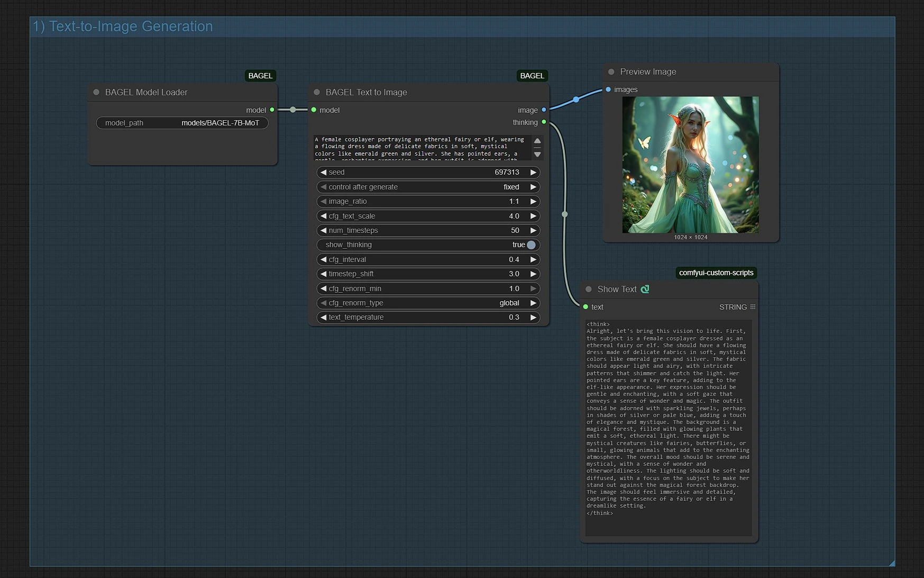Viewport: 924px width, 578px height.
Task: Click the STRING output grid icon
Action: pyautogui.click(x=753, y=306)
